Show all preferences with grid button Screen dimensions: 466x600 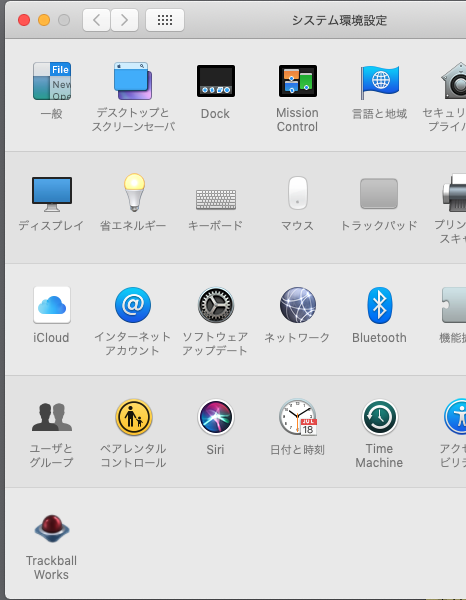[165, 20]
